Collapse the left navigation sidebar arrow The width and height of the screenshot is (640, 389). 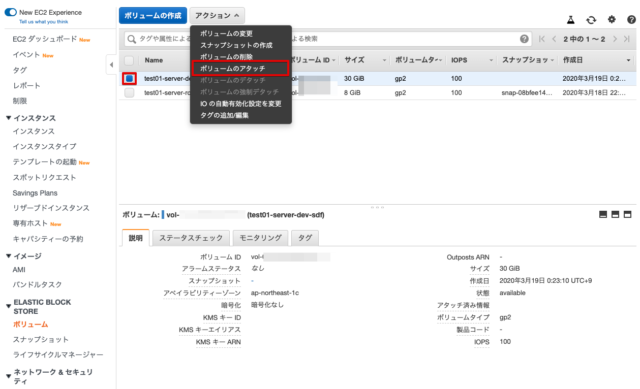pos(111,64)
